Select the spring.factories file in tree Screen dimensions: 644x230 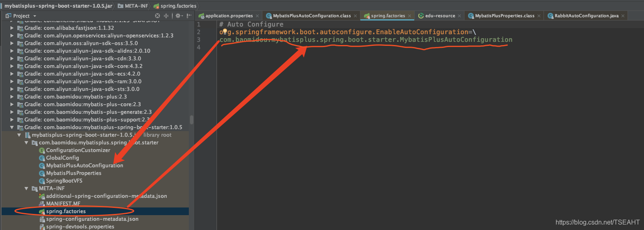[x=95, y=212]
